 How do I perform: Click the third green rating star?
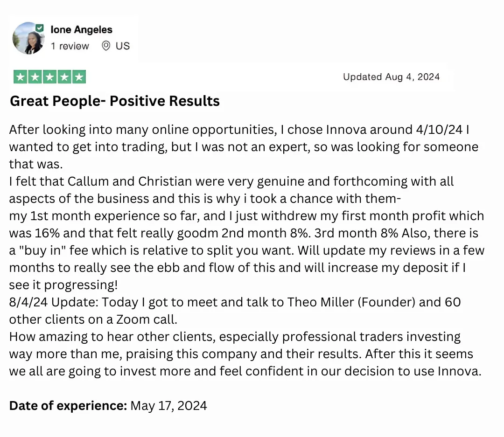tap(49, 77)
